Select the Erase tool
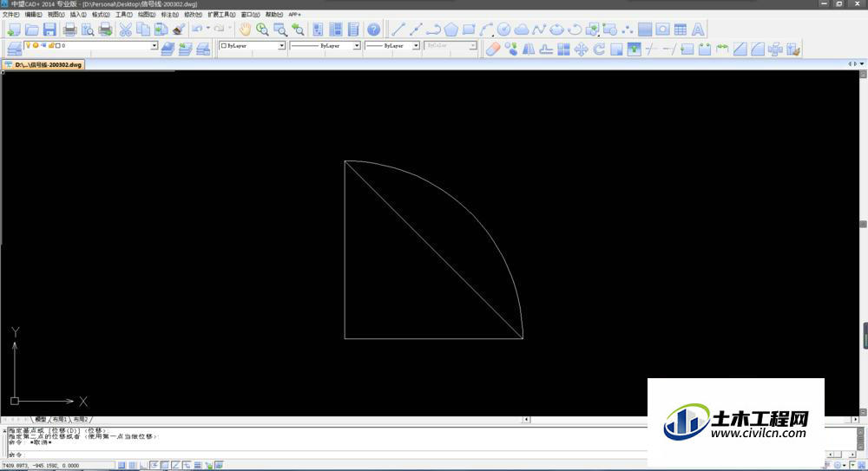This screenshot has width=868, height=471. pyautogui.click(x=493, y=49)
